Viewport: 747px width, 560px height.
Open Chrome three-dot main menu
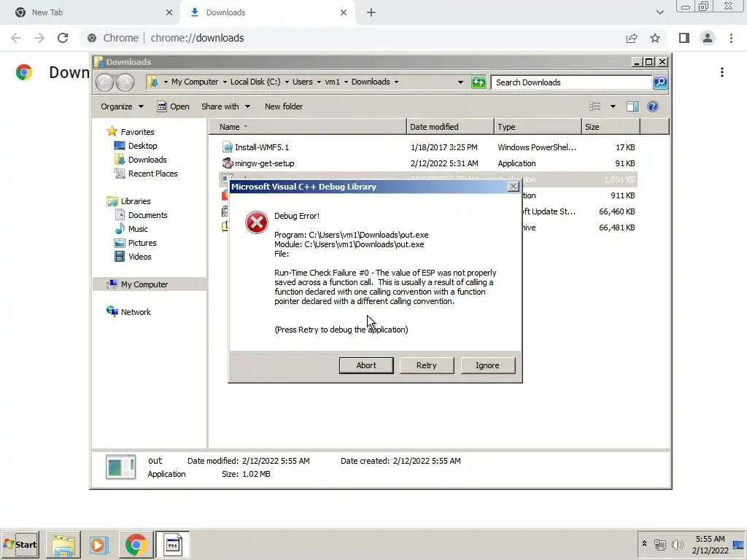pos(731,38)
